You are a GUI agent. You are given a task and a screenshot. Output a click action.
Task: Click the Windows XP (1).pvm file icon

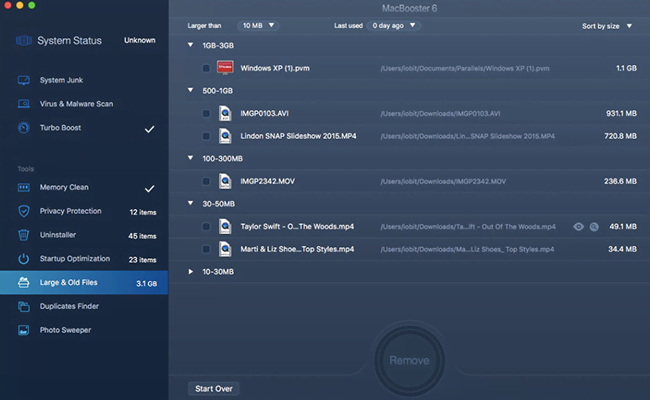225,68
